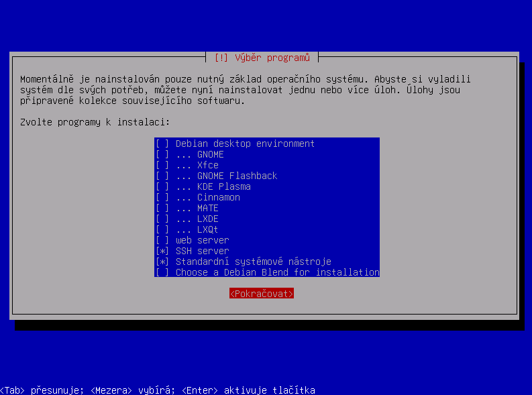Check the web server checkbox
This screenshot has width=532, height=395.
coord(162,240)
